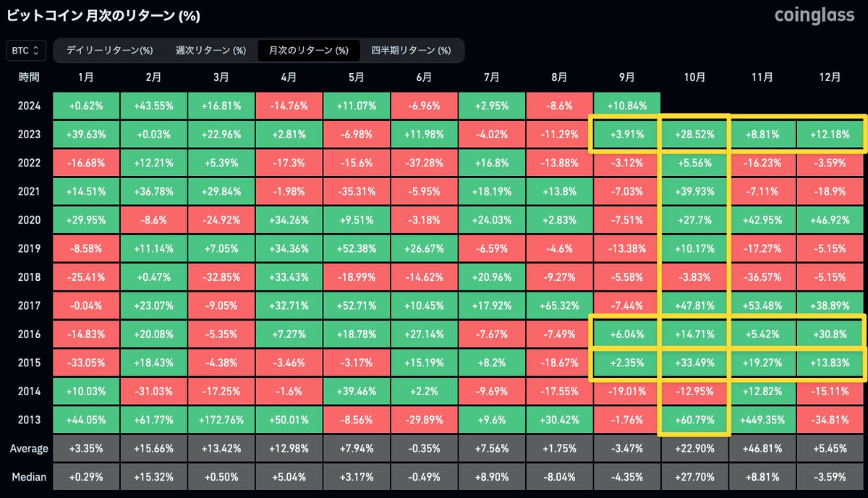Viewport: 868px width, 498px height.
Task: Open the BTC coin selector dropdown
Action: click(27, 51)
